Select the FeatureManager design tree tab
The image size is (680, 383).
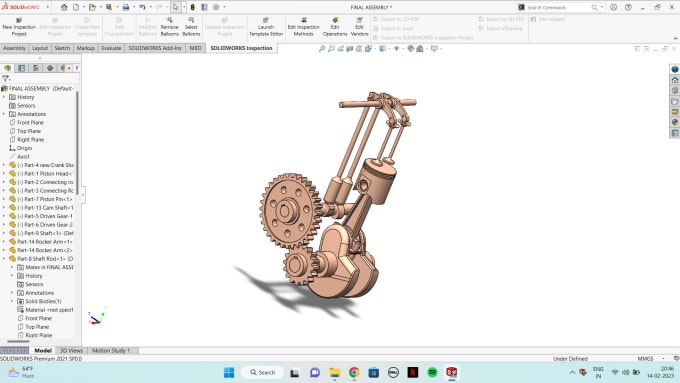pyautogui.click(x=8, y=68)
